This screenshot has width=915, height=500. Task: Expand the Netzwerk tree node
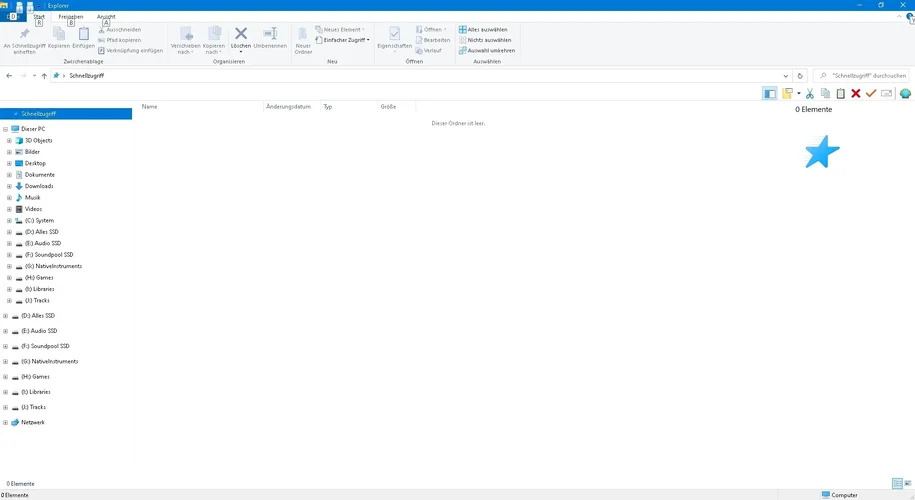click(x=5, y=422)
